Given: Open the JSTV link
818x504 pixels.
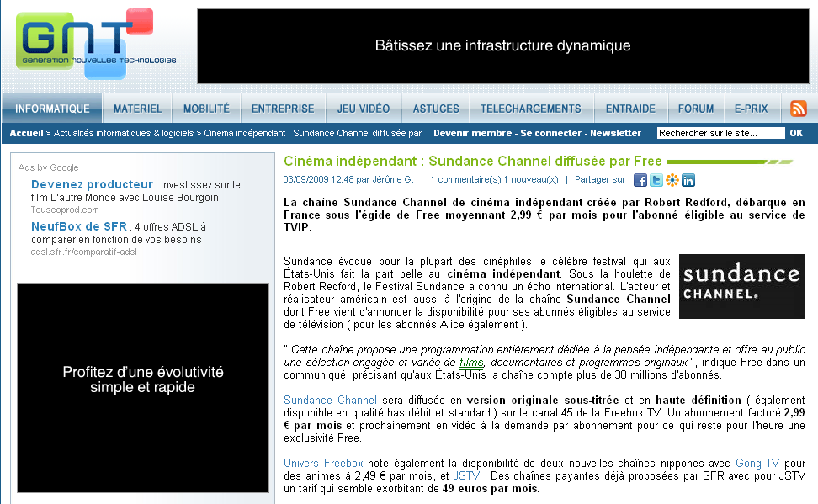Looking at the screenshot, I should coord(466,476).
